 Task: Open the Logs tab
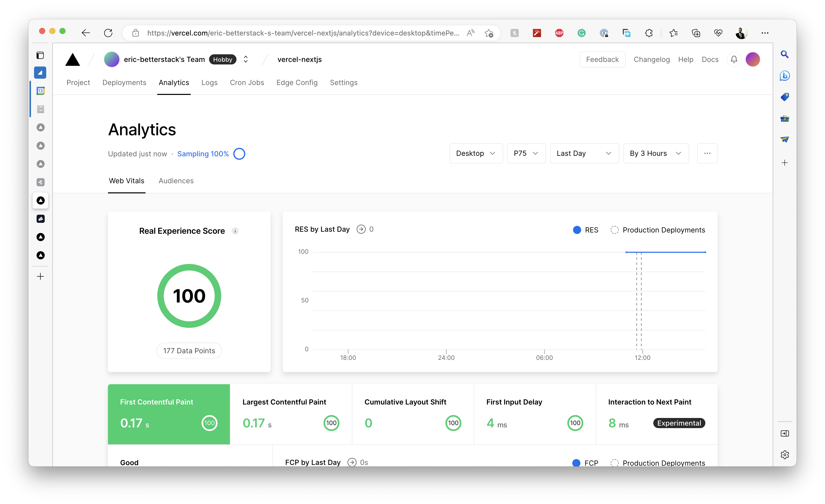click(209, 82)
